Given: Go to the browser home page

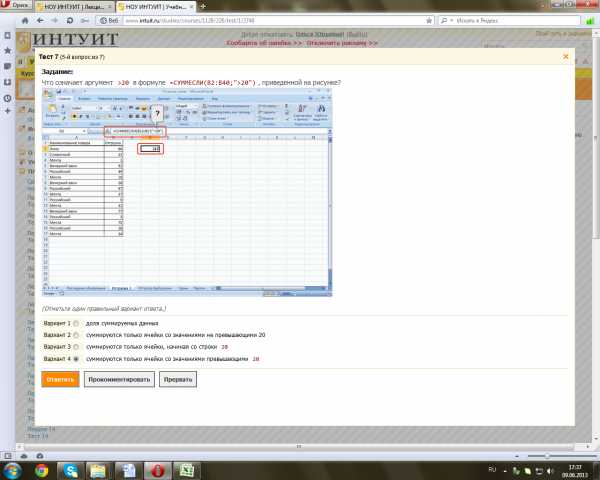Looking at the screenshot, I should [25, 20].
